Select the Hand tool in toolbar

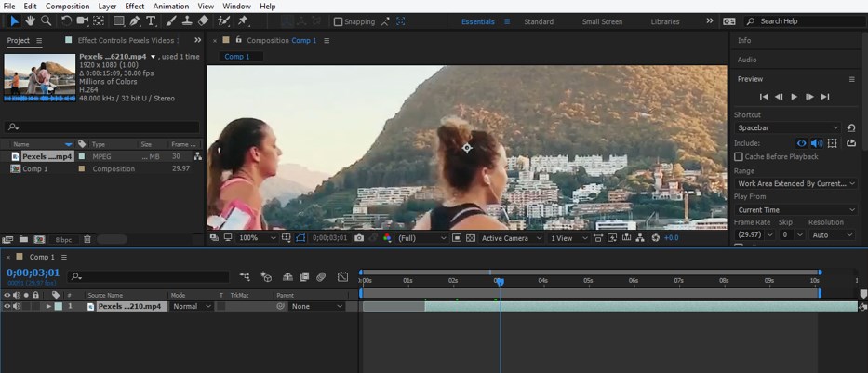(30, 20)
